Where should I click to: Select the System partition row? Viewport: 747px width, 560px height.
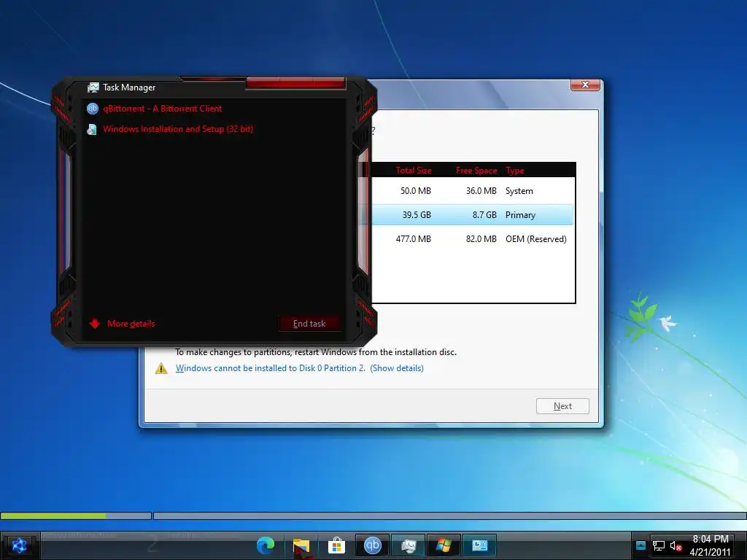point(472,191)
